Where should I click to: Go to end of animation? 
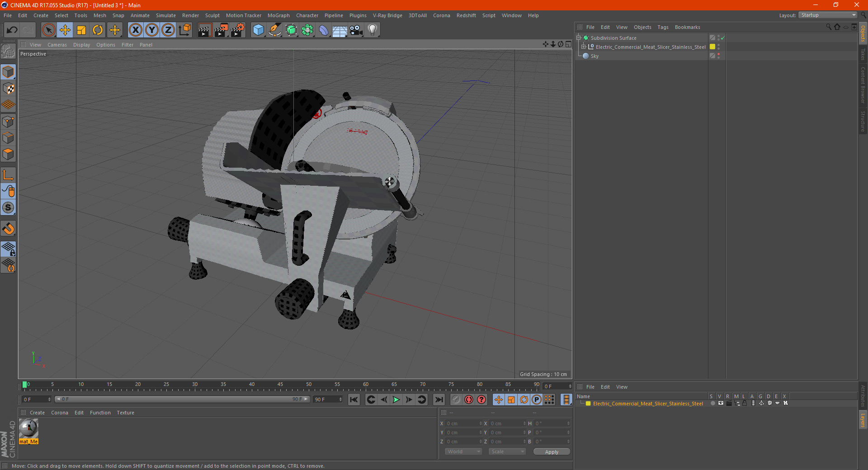click(439, 399)
